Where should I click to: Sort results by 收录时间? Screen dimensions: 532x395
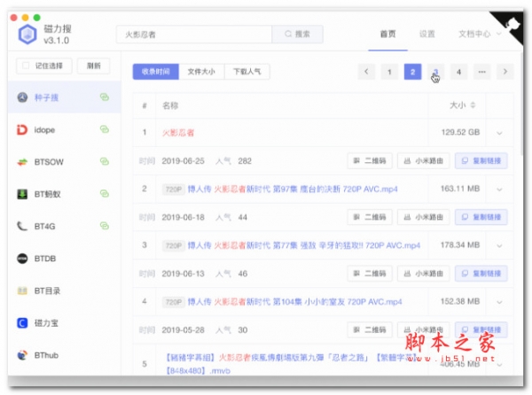(x=156, y=72)
